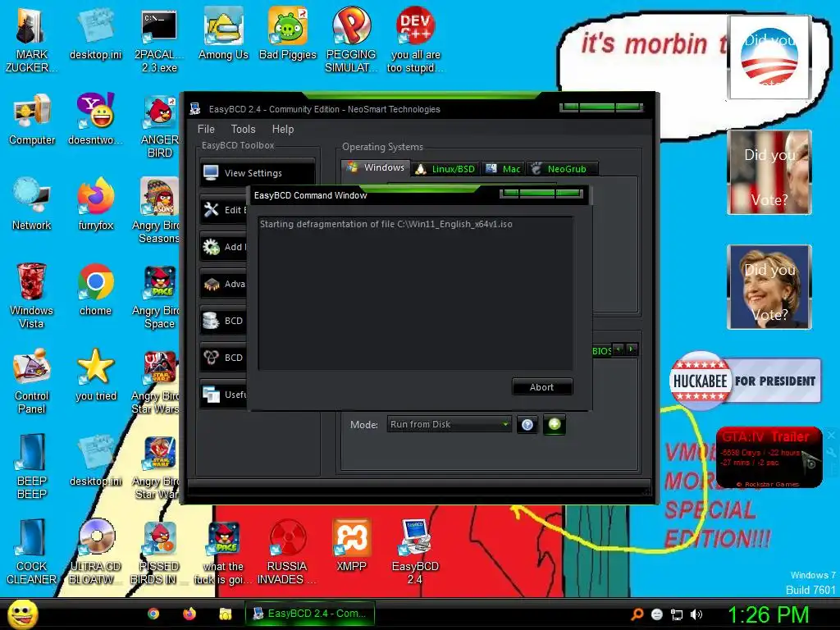Click the EasyBCD Command Window title bar
The image size is (840, 630).
point(418,195)
